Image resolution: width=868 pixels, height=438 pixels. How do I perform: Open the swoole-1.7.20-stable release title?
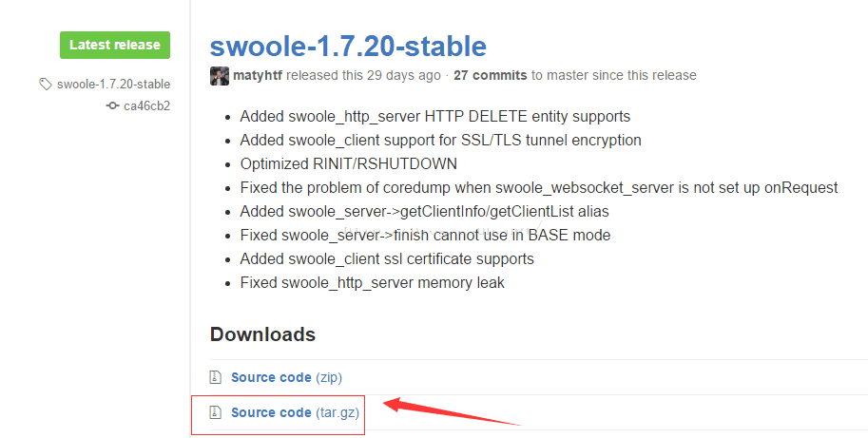348,46
